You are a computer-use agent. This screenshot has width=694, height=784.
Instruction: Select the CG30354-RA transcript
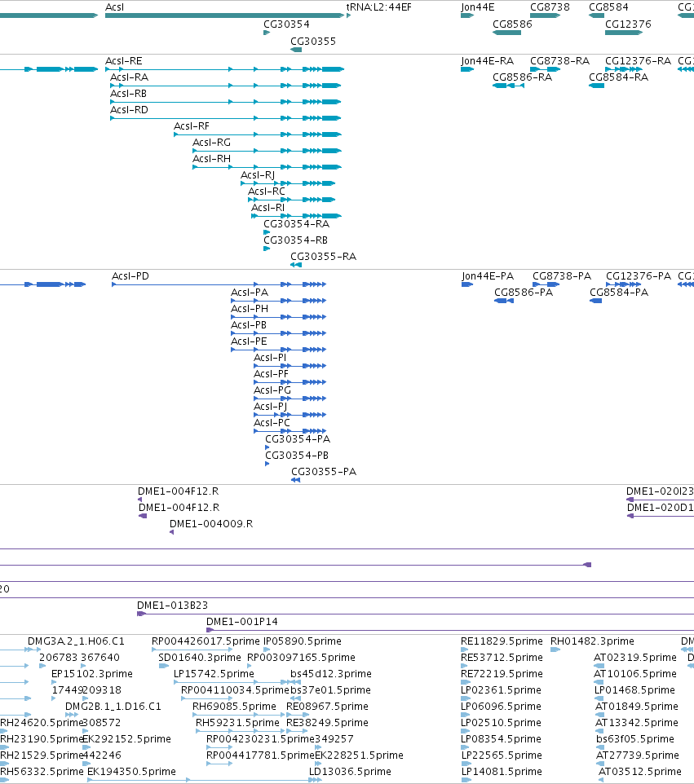(x=267, y=232)
